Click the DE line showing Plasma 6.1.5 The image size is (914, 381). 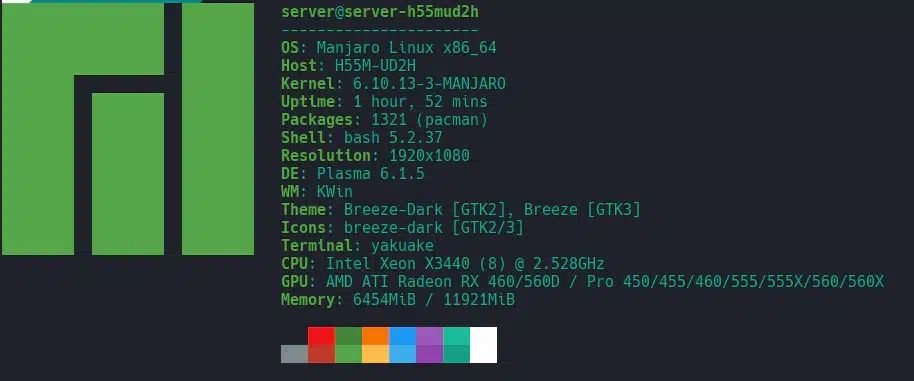pyautogui.click(x=353, y=174)
